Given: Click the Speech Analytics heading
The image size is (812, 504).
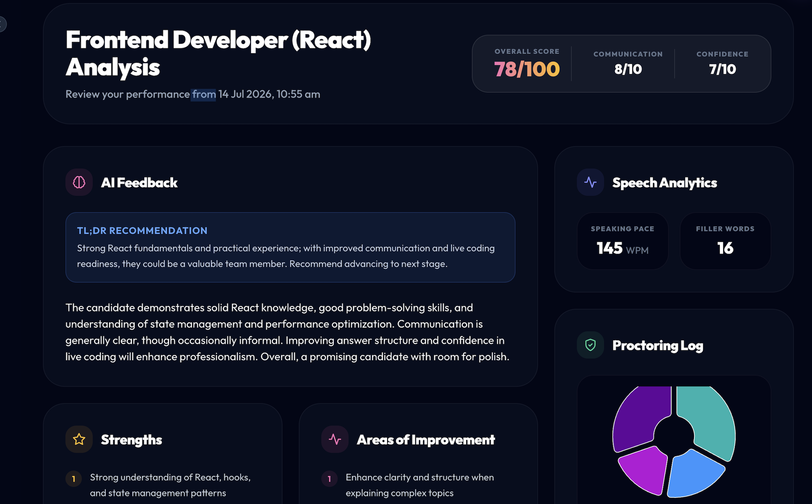Looking at the screenshot, I should click(x=665, y=183).
